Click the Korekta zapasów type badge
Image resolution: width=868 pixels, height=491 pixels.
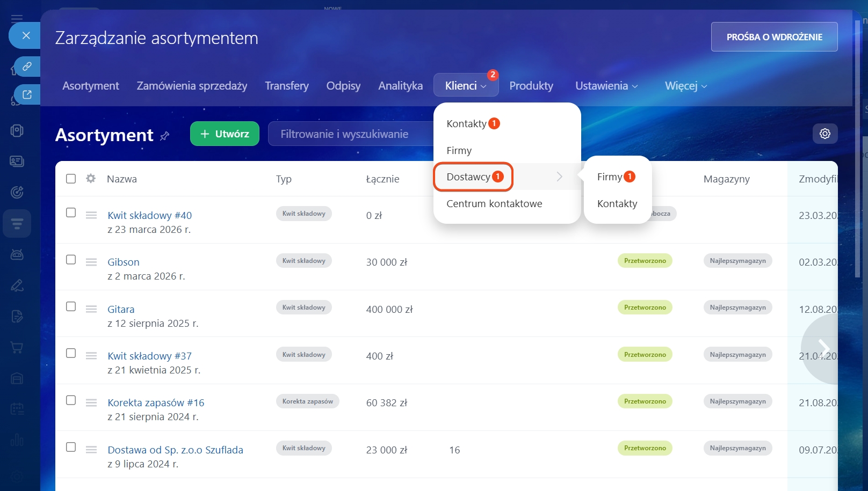point(308,401)
